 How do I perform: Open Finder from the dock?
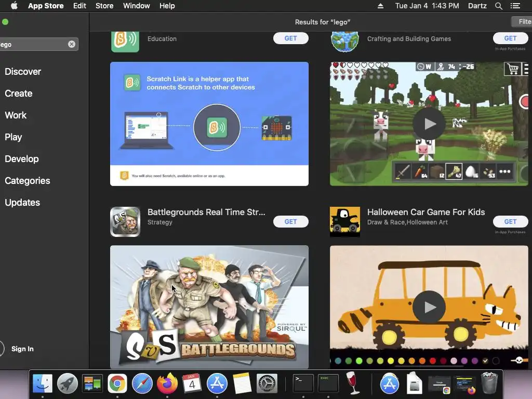[x=43, y=383]
